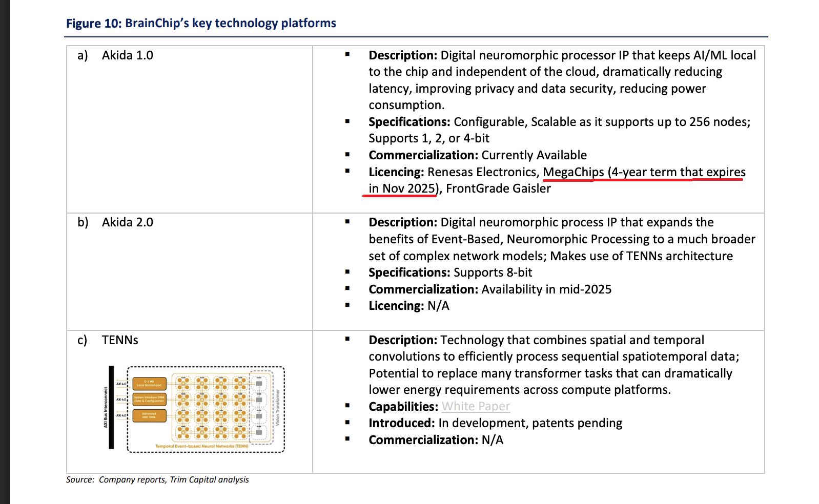The image size is (819, 504).
Task: Click the Akida 2.0 row label
Action: point(127,222)
